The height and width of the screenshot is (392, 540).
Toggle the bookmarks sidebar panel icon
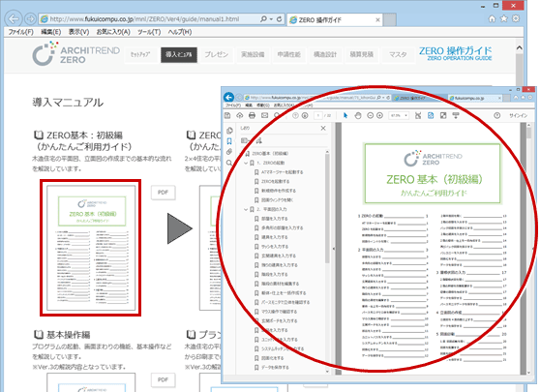pyautogui.click(x=229, y=141)
